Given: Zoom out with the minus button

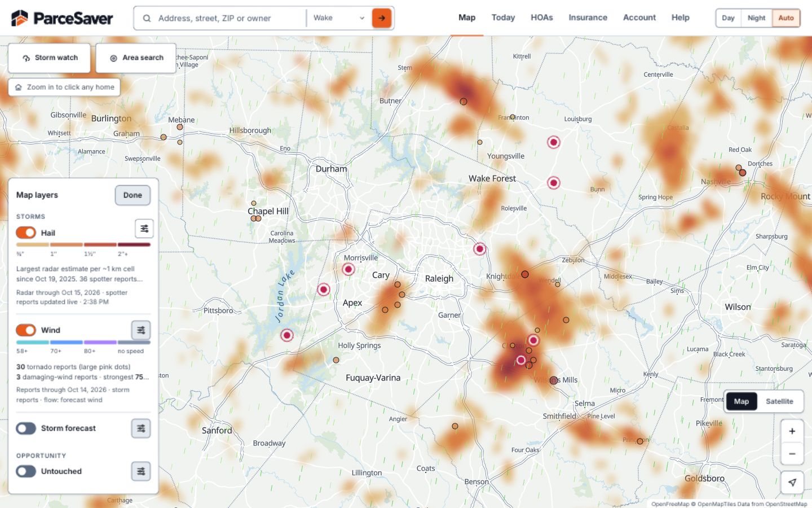Looking at the screenshot, I should click(792, 454).
